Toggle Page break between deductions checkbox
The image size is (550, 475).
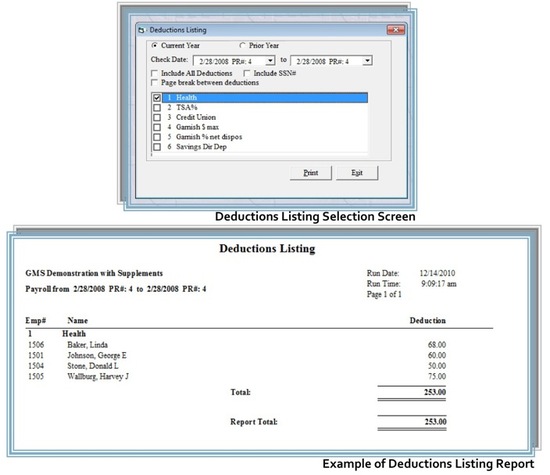tap(154, 83)
